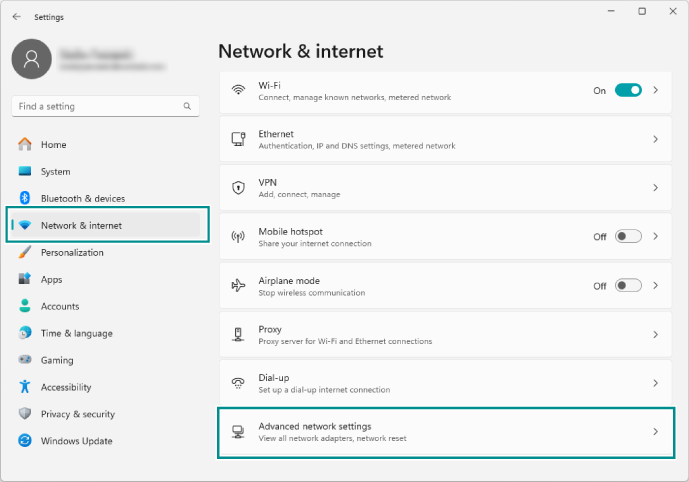Click the search magnifier icon
Screen dimensions: 689x482
coord(187,106)
